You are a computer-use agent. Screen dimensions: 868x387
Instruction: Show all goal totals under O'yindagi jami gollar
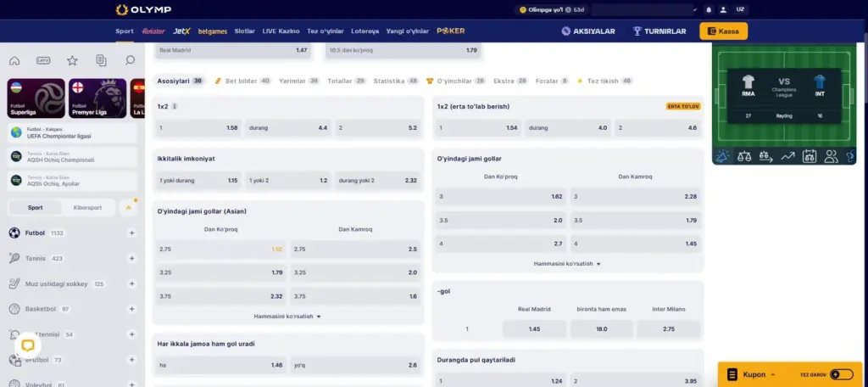567,264
